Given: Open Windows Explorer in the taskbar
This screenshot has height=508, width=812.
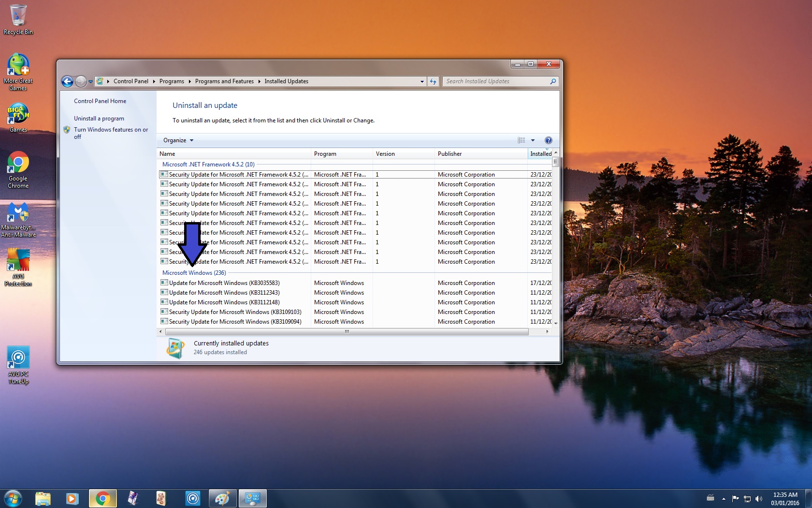Looking at the screenshot, I should coord(43,498).
